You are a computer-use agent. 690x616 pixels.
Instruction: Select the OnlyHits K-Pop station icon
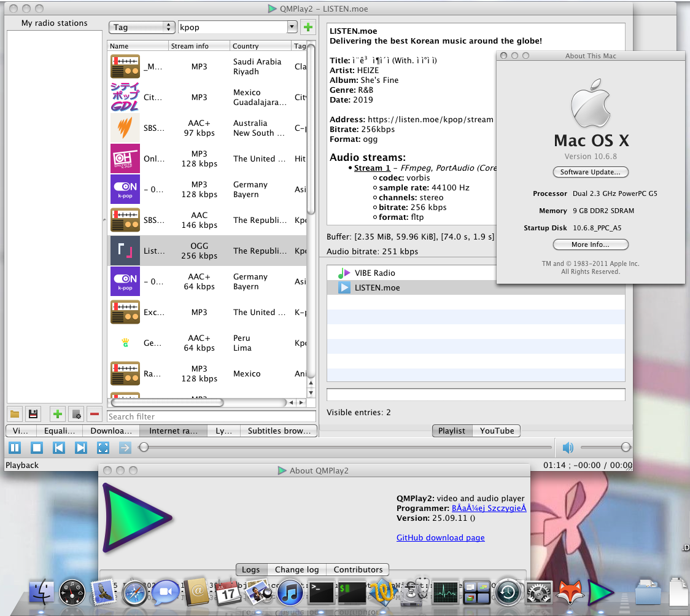125,158
